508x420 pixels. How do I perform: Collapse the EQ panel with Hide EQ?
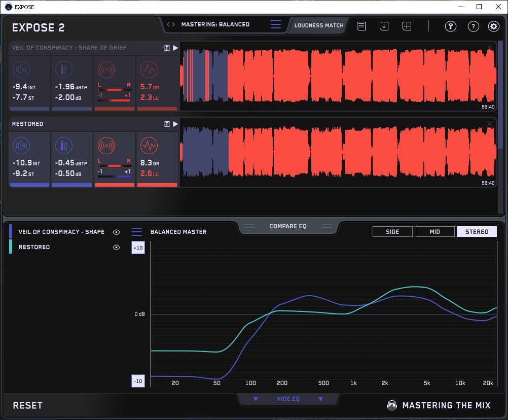[288, 399]
